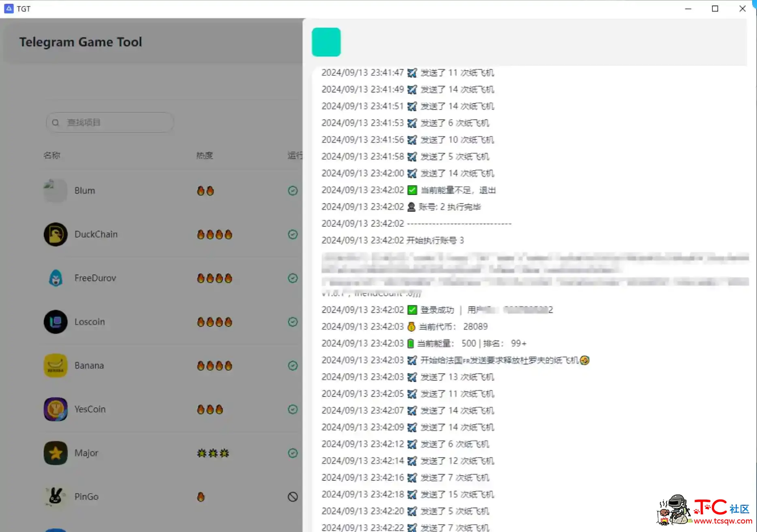
Task: Select the FreeDurov project name
Action: pyautogui.click(x=95, y=278)
